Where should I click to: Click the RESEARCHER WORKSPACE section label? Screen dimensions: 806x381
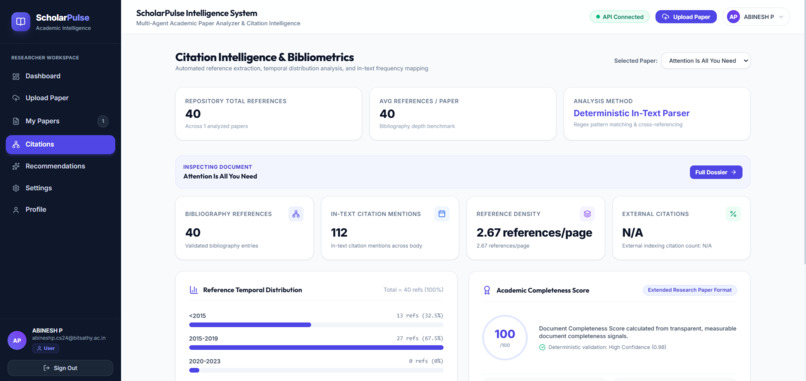pyautogui.click(x=45, y=58)
